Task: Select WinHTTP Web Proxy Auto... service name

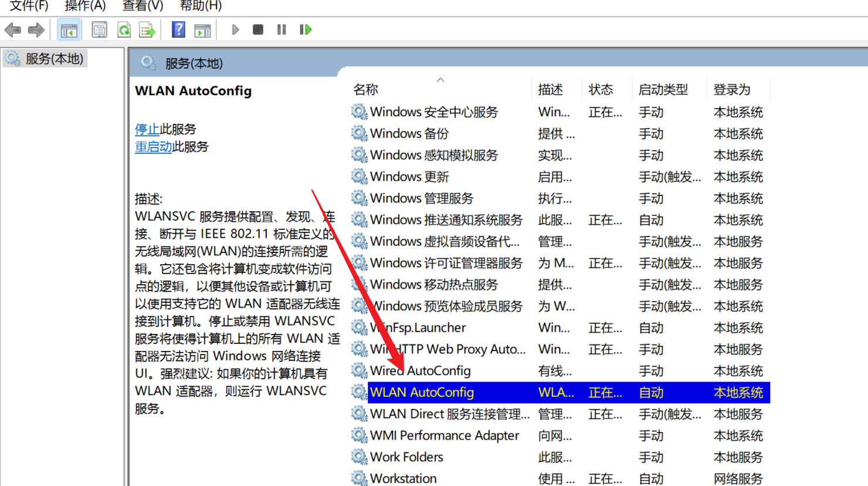Action: click(448, 349)
